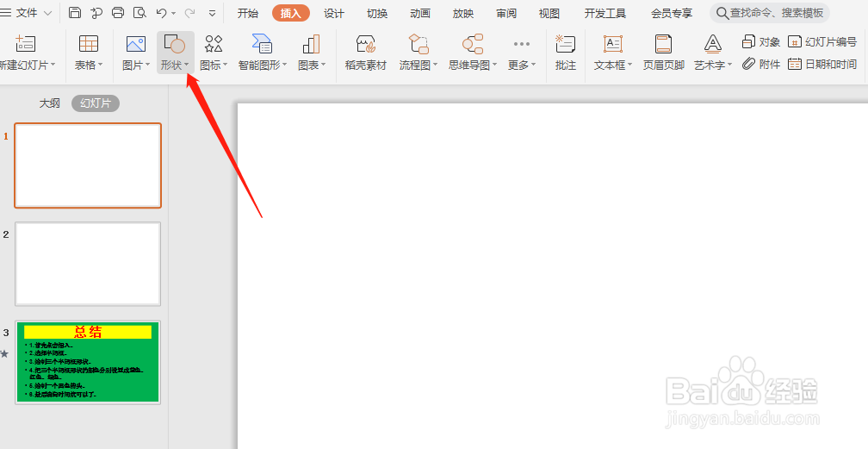Open the 设计 tab
Screen dimensions: 868x449
click(x=334, y=13)
